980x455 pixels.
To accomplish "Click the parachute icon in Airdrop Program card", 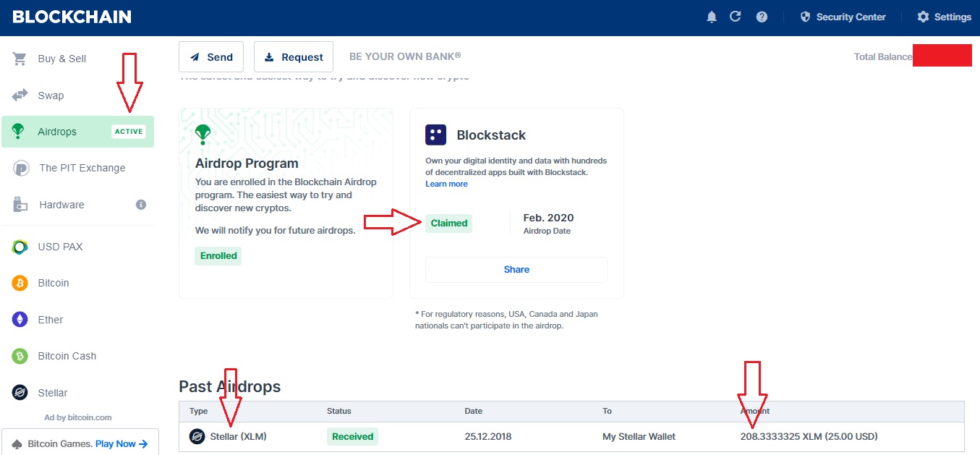I will tap(202, 135).
